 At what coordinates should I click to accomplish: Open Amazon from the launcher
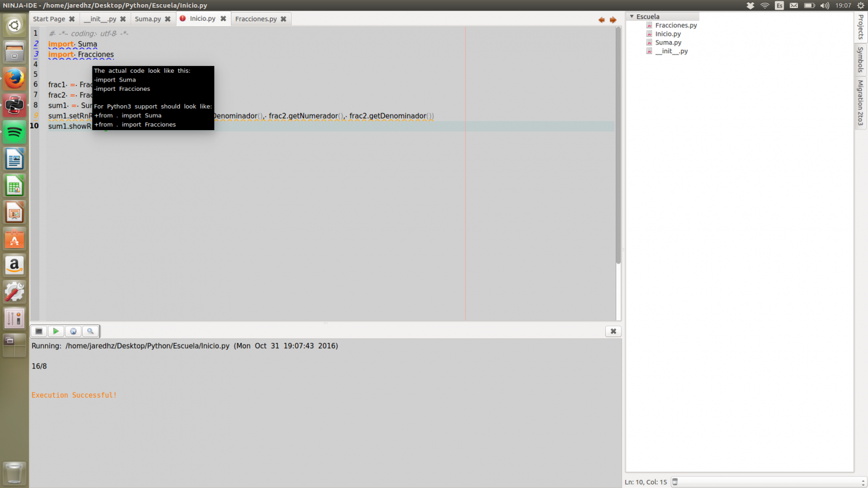[x=14, y=265]
